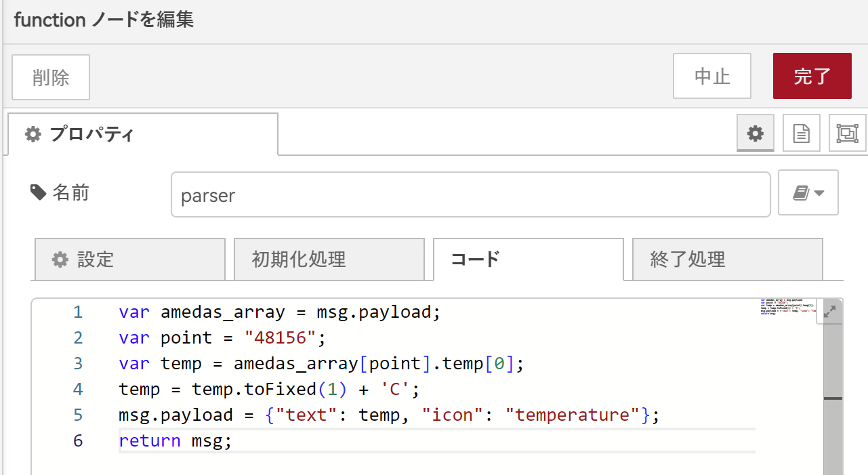Screen dimensions: 868x475
Task: Click the gear icon on the 設定 tab
Action: point(60,259)
